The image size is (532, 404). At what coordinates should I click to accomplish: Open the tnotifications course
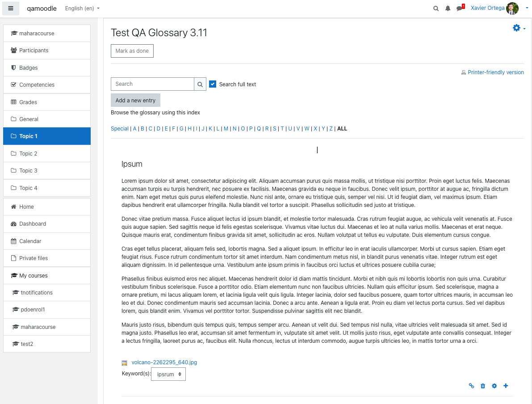47,293
